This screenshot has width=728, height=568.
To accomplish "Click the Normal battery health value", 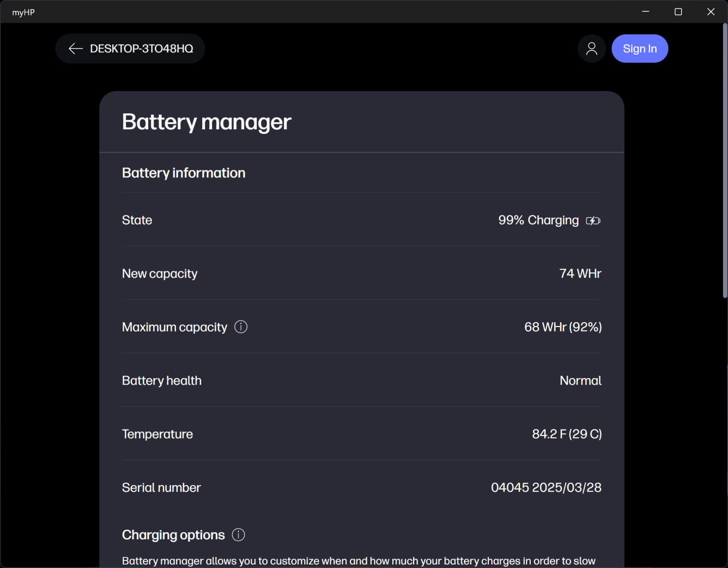I will point(580,381).
